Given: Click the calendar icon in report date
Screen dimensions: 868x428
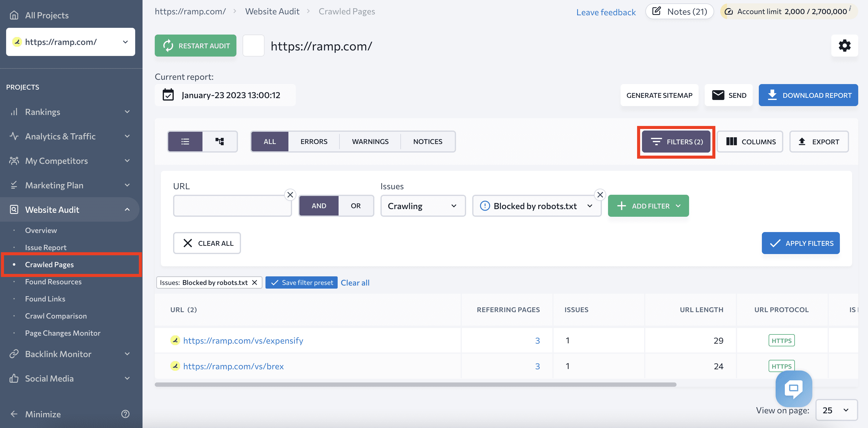Looking at the screenshot, I should click(168, 95).
